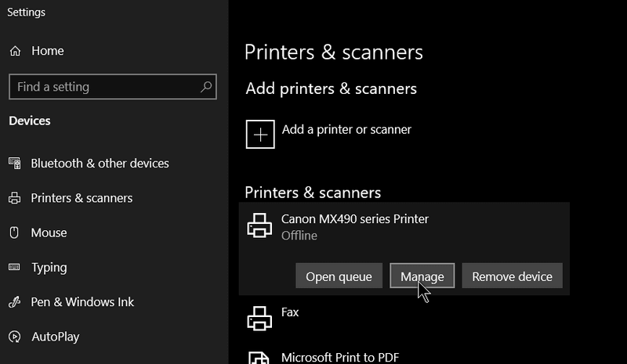Image resolution: width=627 pixels, height=364 pixels.
Task: Click the Microsoft Print to PDF icon
Action: (259, 358)
